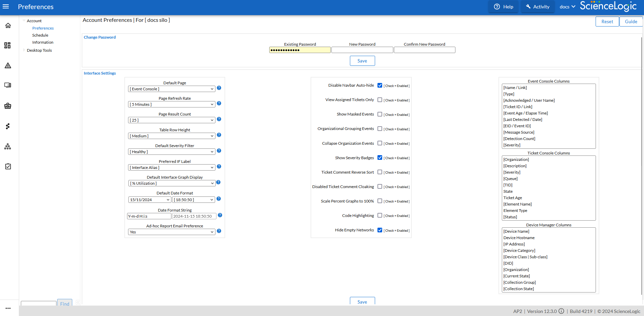Expand the Table Row Height dropdown
The width and height of the screenshot is (644, 316).
click(171, 136)
